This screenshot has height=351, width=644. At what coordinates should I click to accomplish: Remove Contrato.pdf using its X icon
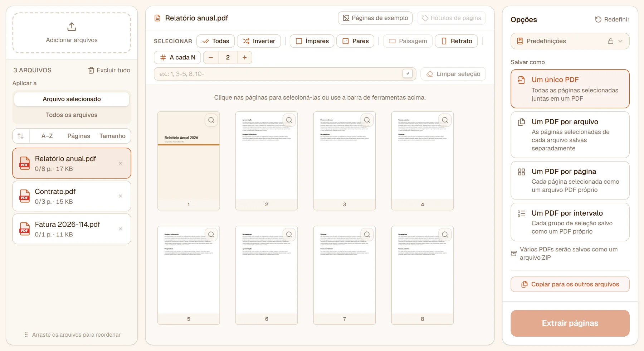click(x=121, y=196)
